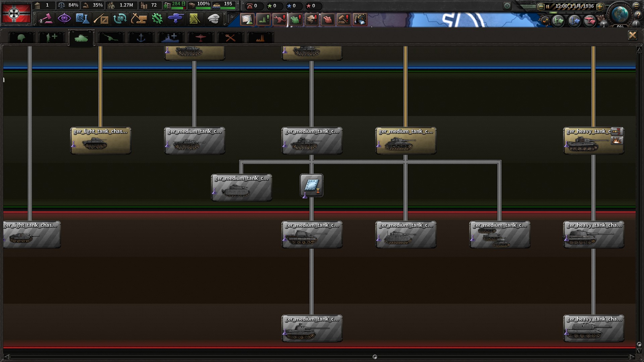Click the explosion icon on heavy tank node
644x362 pixels.
[x=616, y=141]
